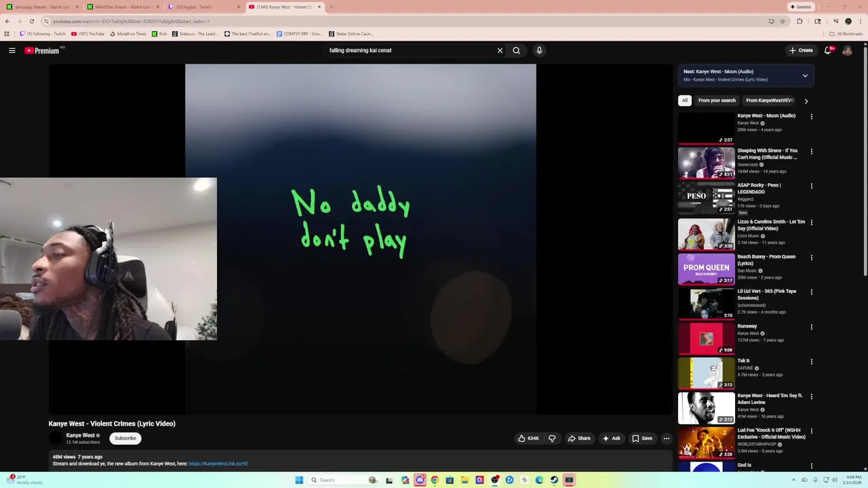Go back in browser history
This screenshot has height=488, width=868.
click(x=7, y=21)
